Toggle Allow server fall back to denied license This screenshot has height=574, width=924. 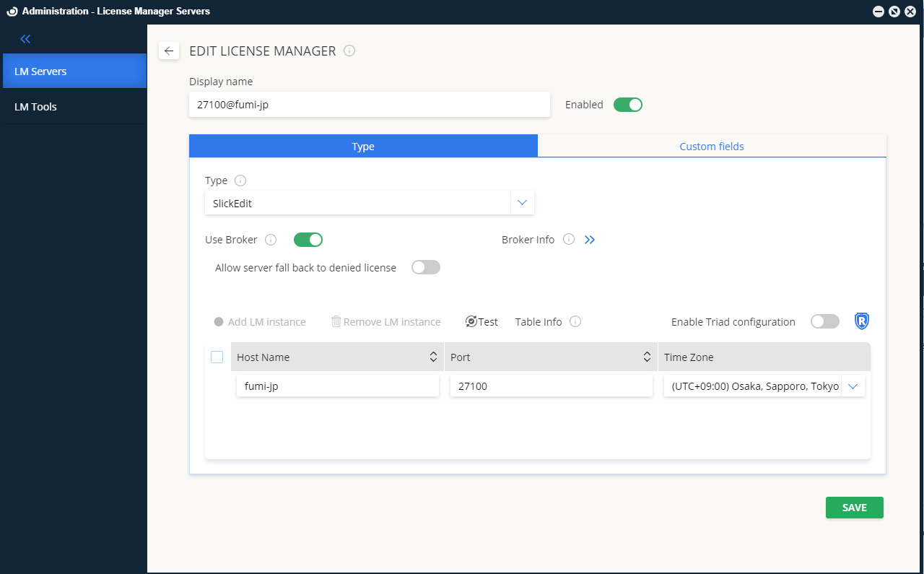pos(425,266)
